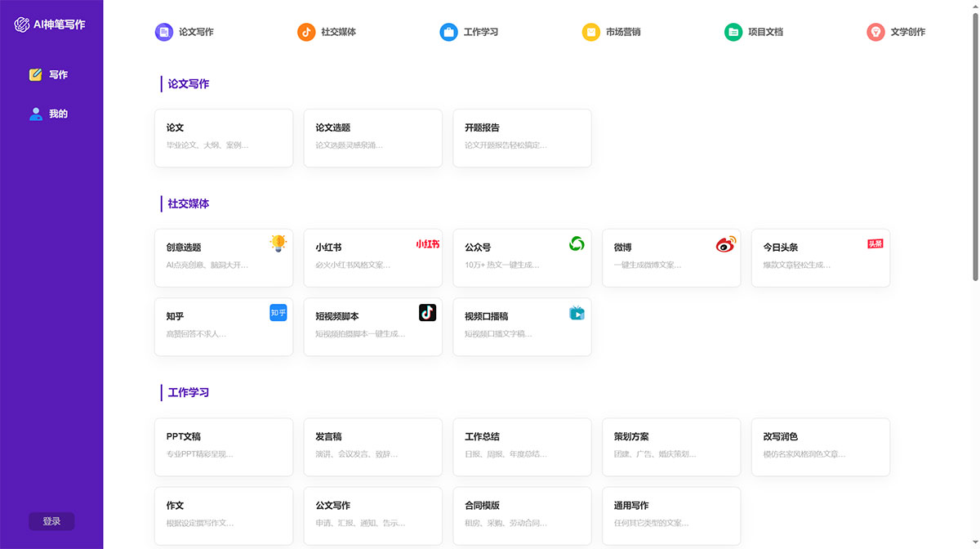Open the 开题报告 writing card
Screen dimensions: 980x549
coord(522,137)
